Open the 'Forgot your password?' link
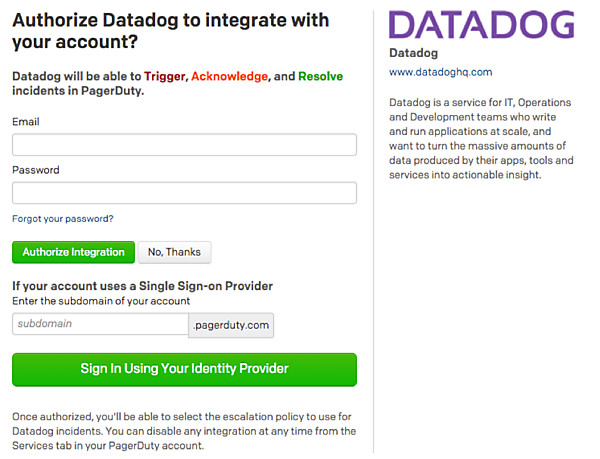The image size is (600, 459). click(x=63, y=219)
